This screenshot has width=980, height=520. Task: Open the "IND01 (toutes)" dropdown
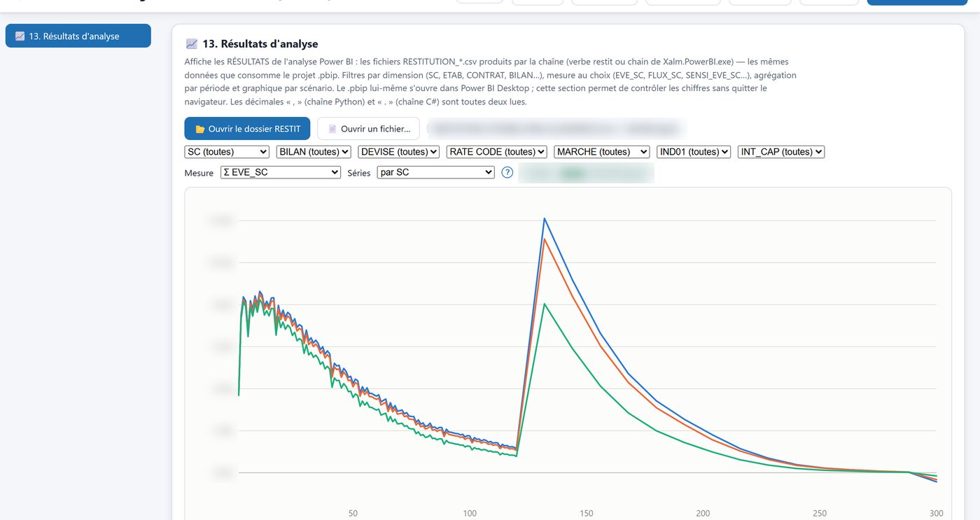694,152
